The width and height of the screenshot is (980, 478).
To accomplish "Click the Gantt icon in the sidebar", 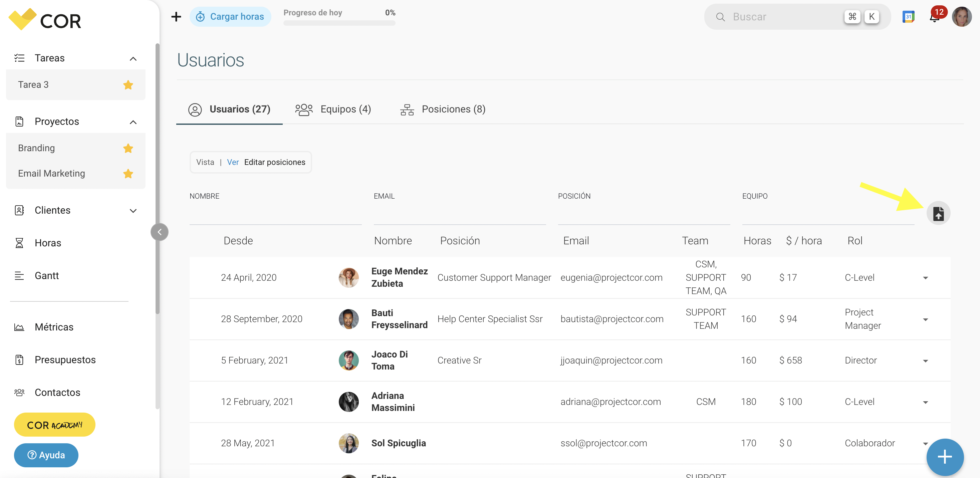I will click(19, 275).
